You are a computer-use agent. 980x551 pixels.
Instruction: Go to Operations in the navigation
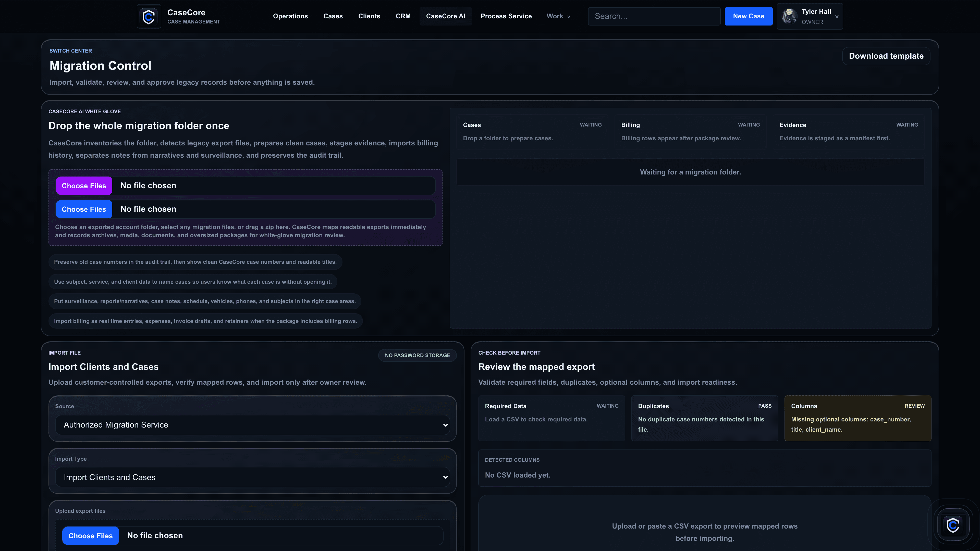[x=290, y=16]
